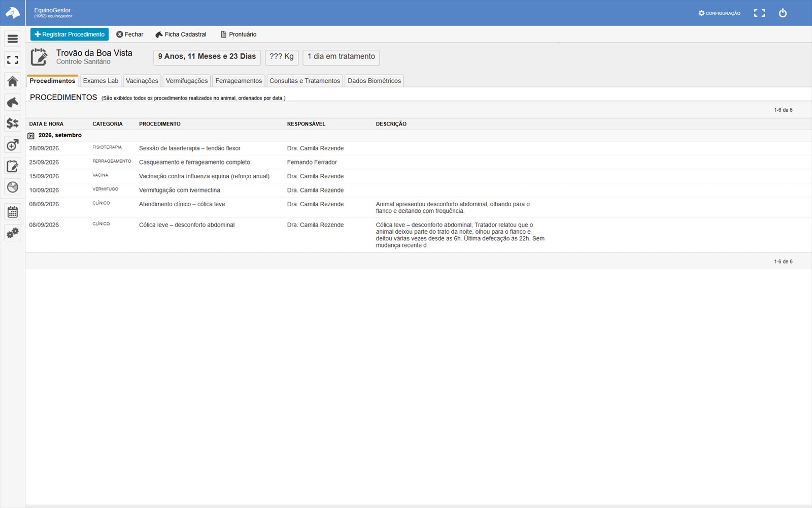Go to the home icon in sidebar

(x=13, y=81)
